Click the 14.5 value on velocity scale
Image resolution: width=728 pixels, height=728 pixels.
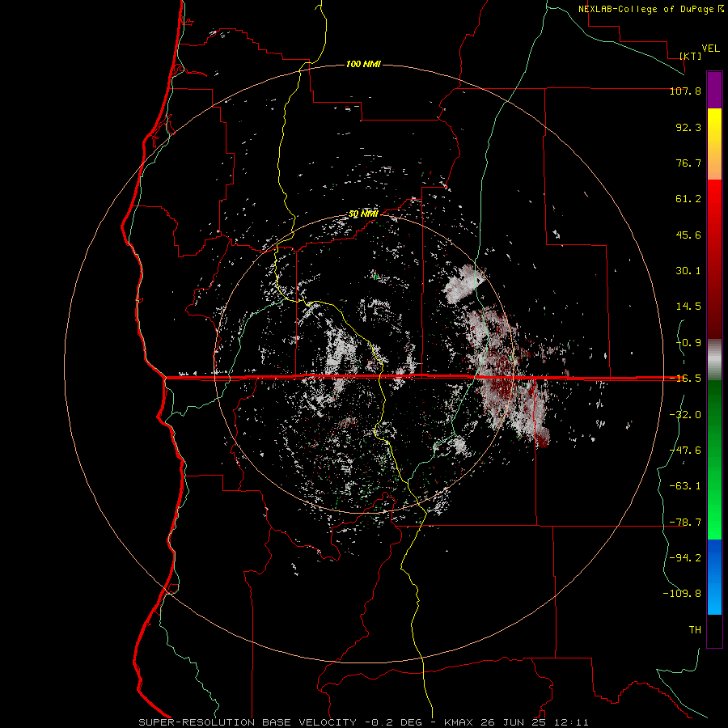(x=688, y=307)
